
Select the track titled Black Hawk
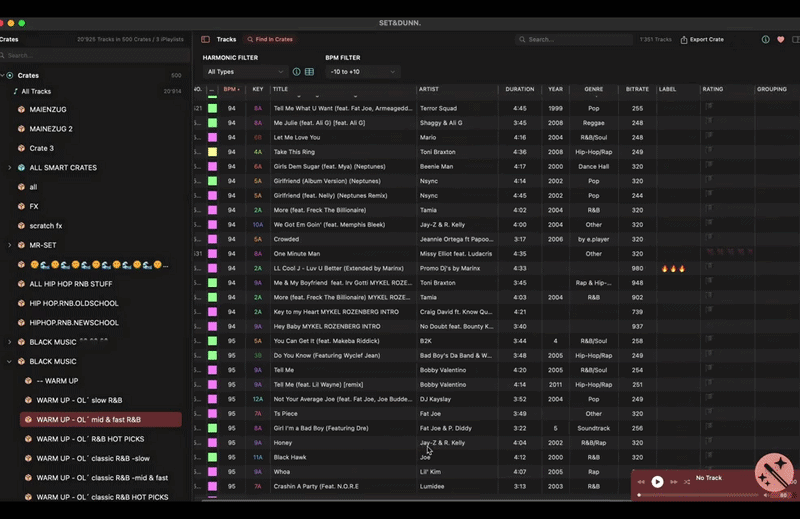(x=290, y=457)
